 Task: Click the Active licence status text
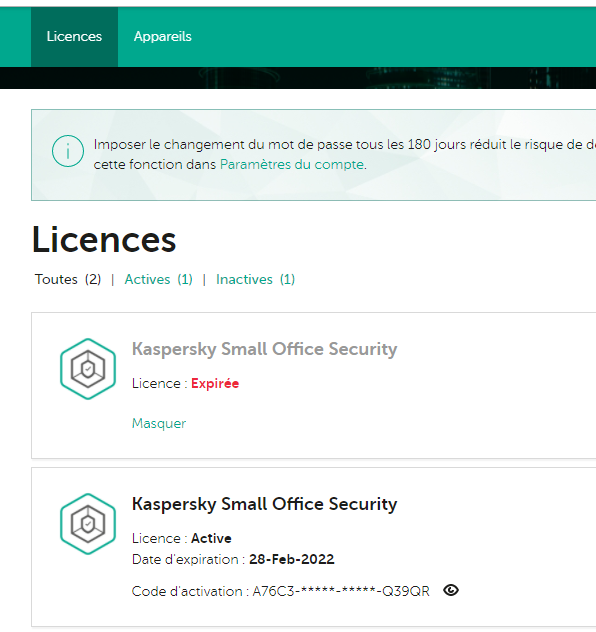tap(211, 538)
